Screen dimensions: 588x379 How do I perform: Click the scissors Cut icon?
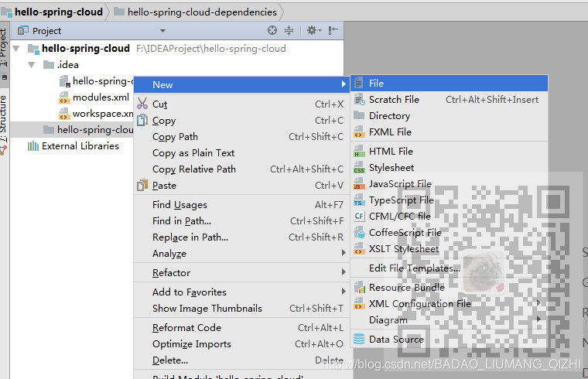tap(142, 104)
